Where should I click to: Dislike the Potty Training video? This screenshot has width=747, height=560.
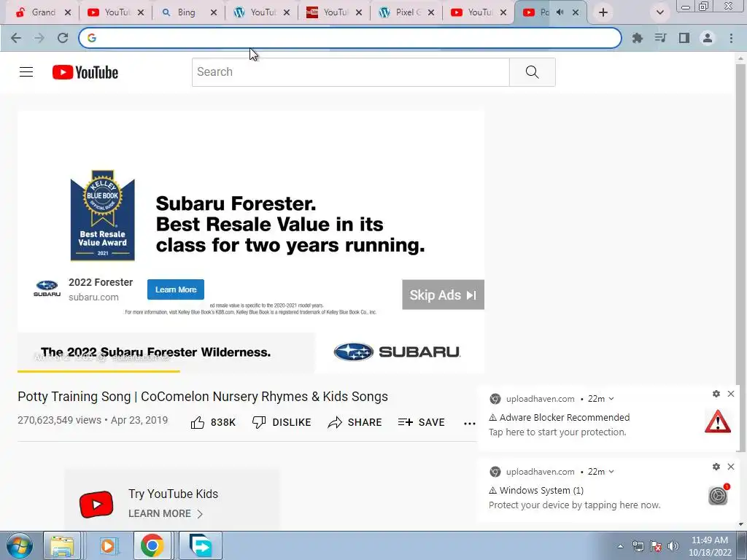(x=282, y=422)
